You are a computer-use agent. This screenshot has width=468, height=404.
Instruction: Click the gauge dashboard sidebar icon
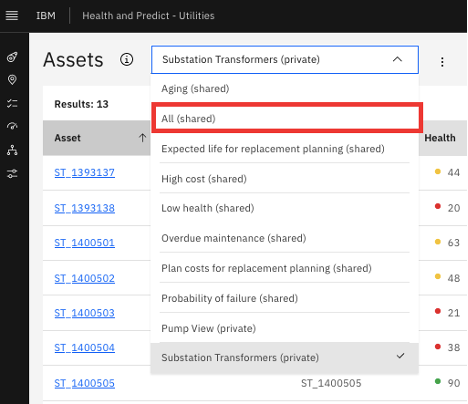click(12, 126)
